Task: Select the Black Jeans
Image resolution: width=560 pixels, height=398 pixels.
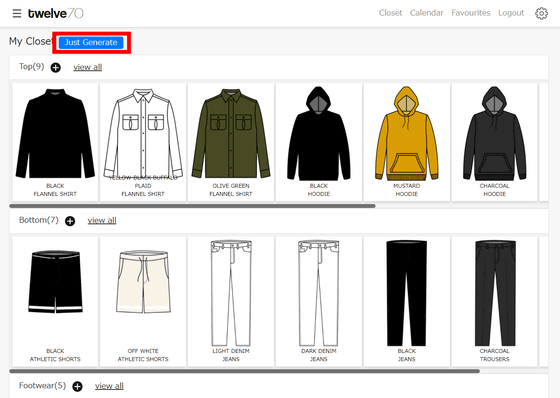Action: (x=406, y=301)
